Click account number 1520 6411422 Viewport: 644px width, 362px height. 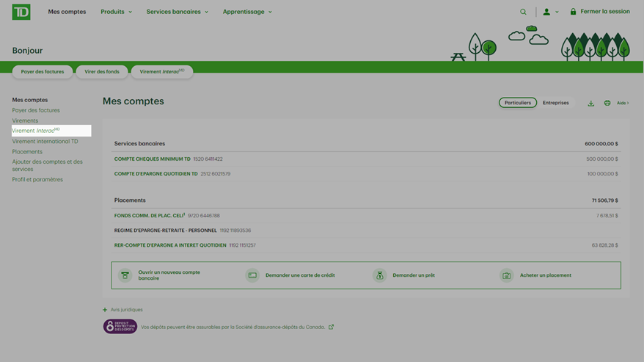(208, 159)
